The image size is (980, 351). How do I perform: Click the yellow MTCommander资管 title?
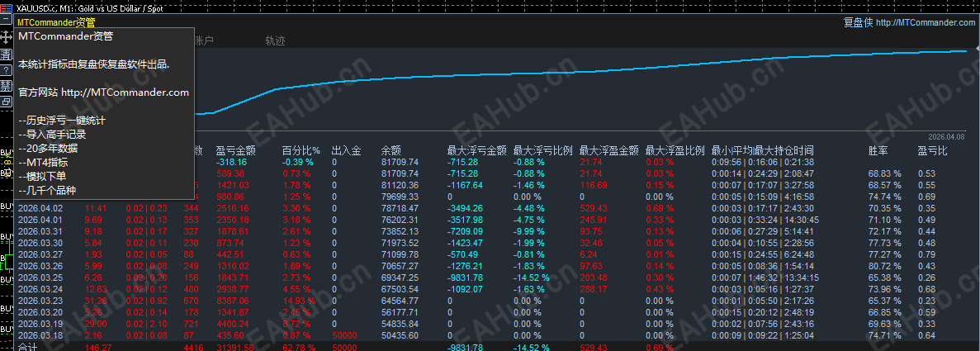point(56,22)
